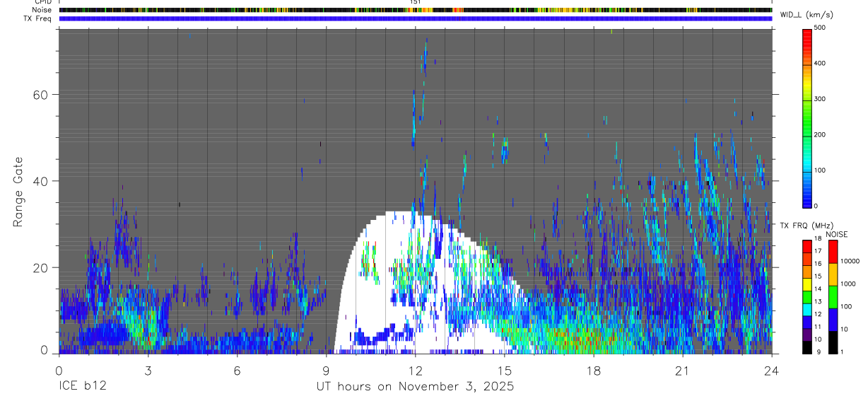Click the 'WID⊥ (km/s)' colorbar title

tap(805, 15)
